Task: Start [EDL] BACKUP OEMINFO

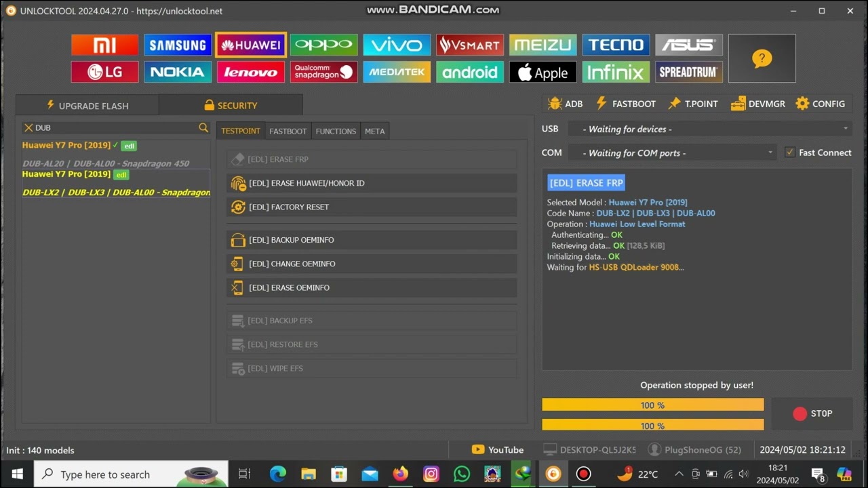Action: 372,240
